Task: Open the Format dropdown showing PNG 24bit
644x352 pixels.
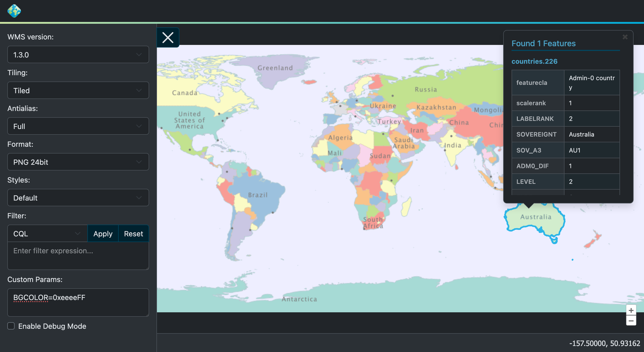Action: point(78,162)
